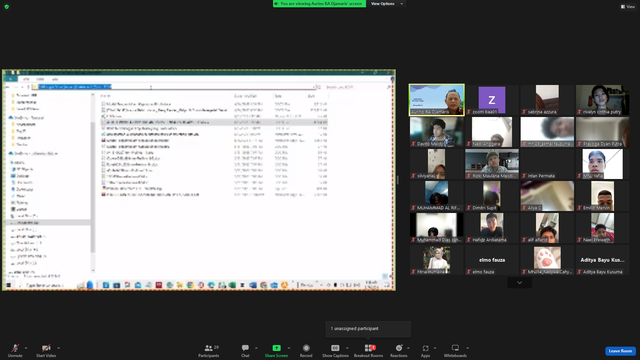Select Prayoga Dyan Putra's video tile

(x=602, y=132)
